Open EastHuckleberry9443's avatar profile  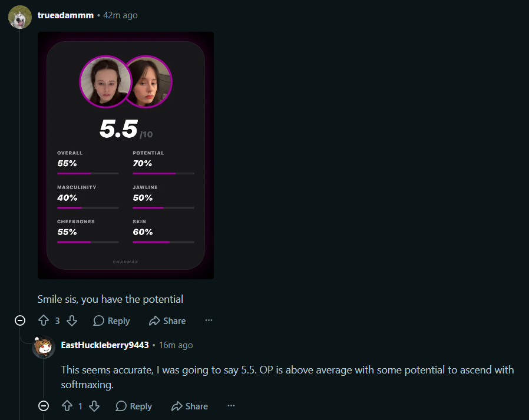click(44, 347)
